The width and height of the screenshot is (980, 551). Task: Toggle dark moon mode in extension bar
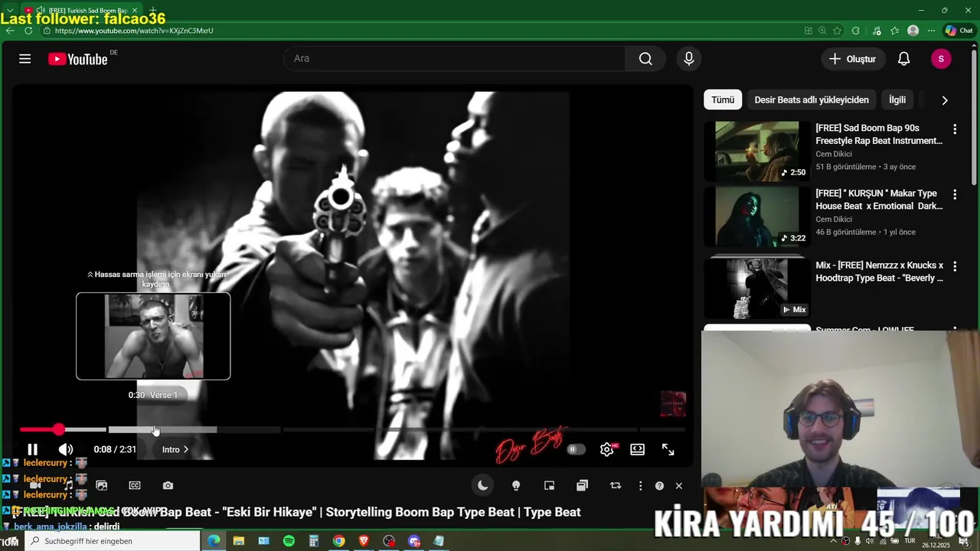point(482,485)
